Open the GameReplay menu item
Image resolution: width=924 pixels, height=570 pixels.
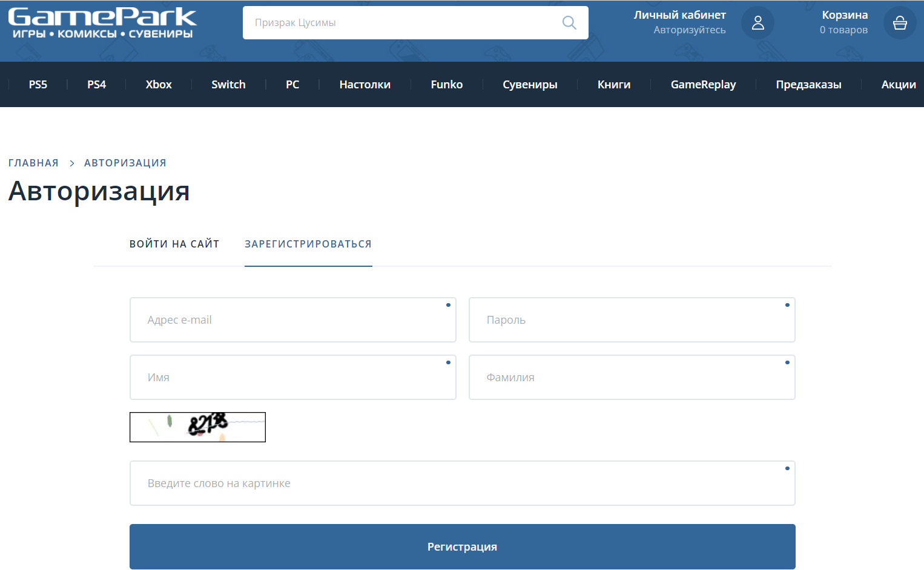(x=704, y=85)
